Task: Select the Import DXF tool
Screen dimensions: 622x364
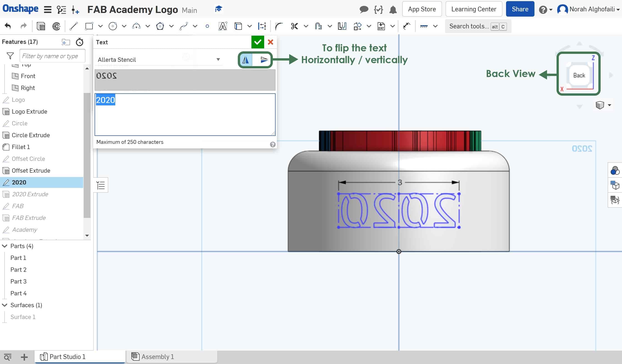Action: [381, 26]
